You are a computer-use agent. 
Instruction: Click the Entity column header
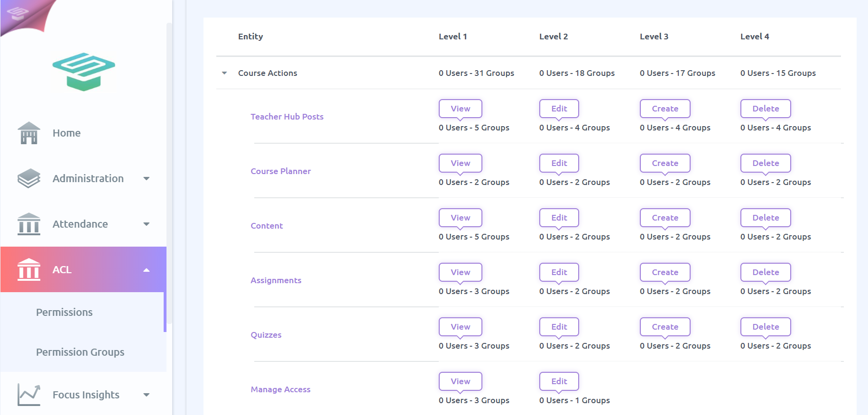250,37
